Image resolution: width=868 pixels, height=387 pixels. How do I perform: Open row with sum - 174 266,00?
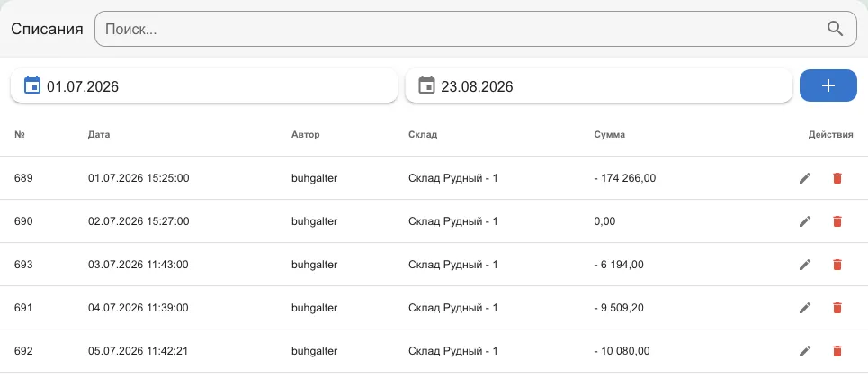pyautogui.click(x=434, y=178)
